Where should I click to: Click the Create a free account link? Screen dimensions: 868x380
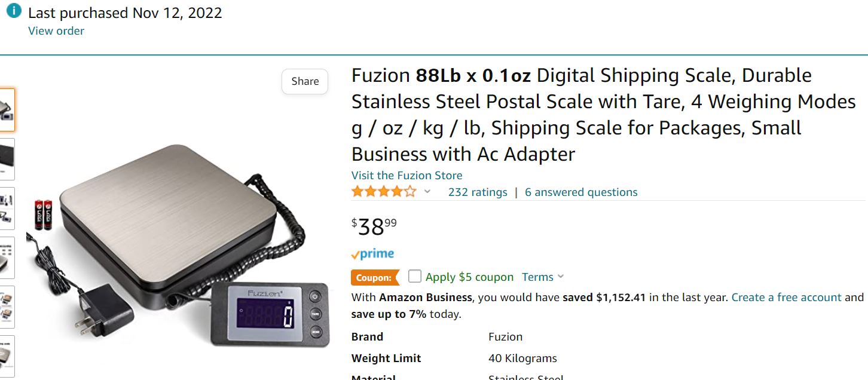click(787, 298)
